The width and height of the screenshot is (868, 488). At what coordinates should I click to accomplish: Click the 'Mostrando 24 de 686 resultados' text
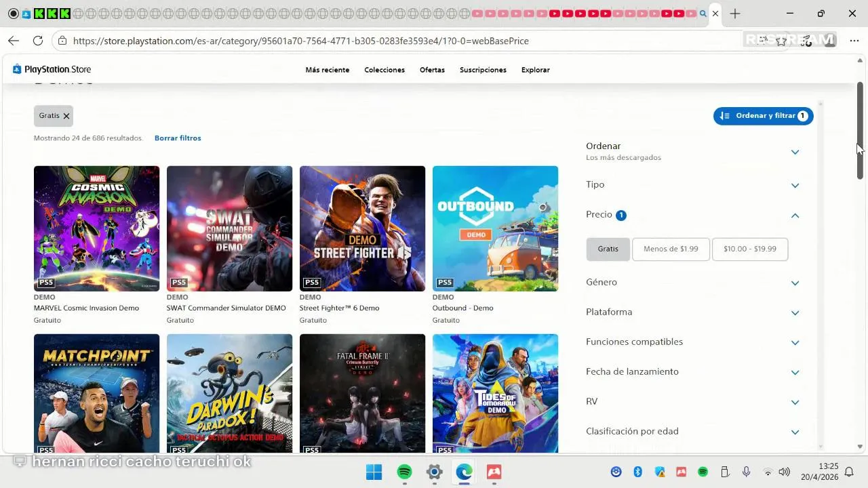88,138
